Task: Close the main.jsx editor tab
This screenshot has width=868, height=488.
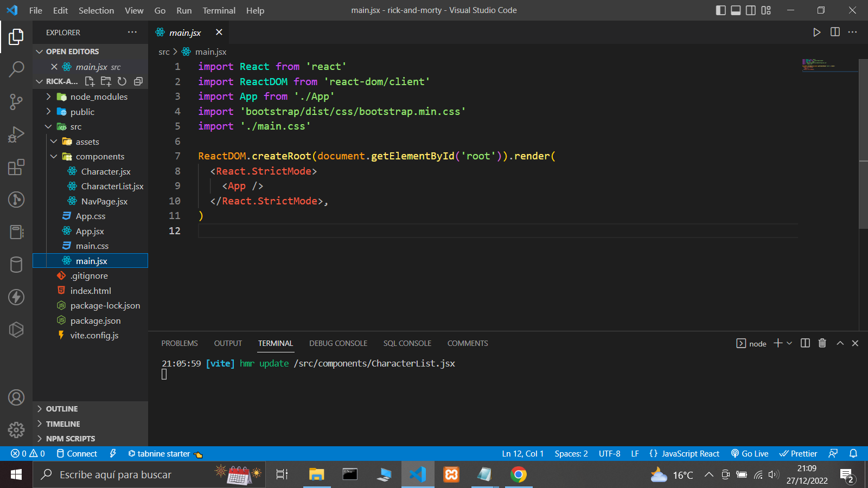Action: [219, 33]
